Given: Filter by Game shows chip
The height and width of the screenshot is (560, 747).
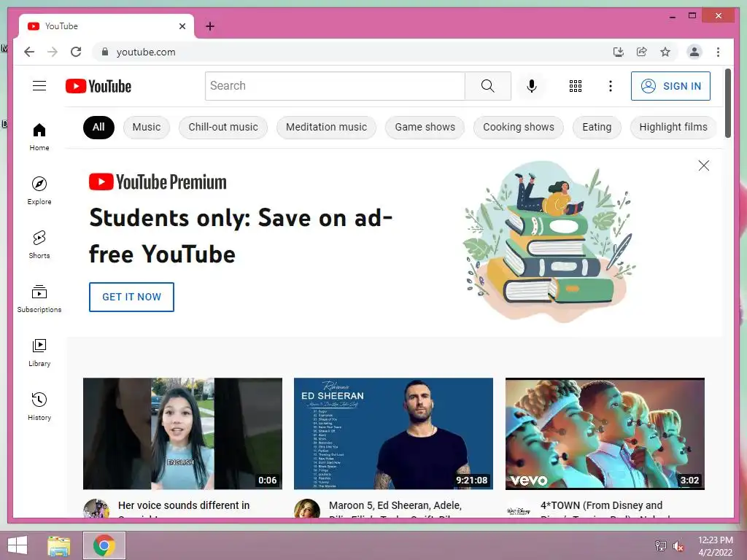Looking at the screenshot, I should click(425, 127).
